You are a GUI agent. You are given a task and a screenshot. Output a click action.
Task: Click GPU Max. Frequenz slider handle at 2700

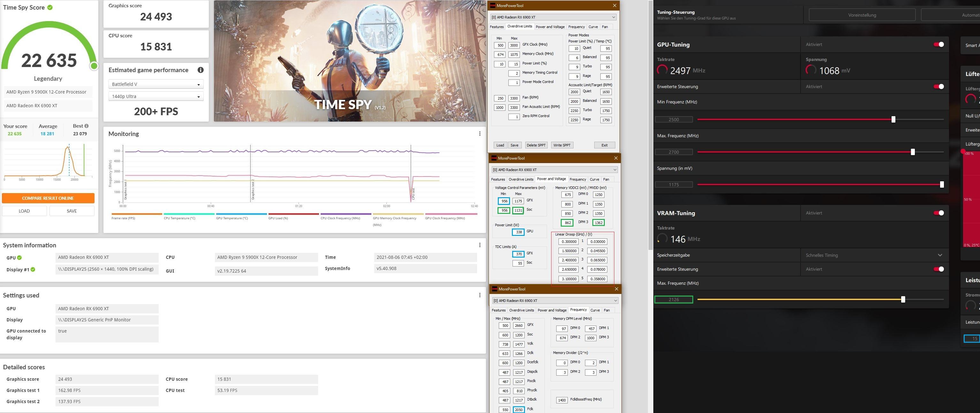pyautogui.click(x=913, y=152)
